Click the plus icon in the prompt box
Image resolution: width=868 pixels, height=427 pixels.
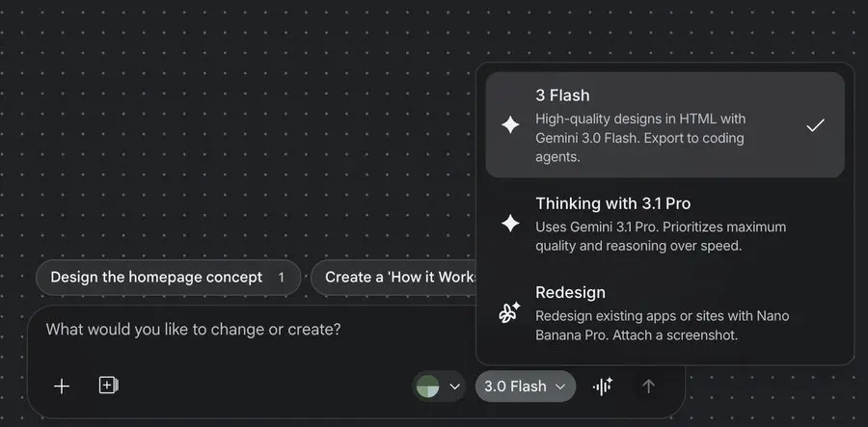62,387
